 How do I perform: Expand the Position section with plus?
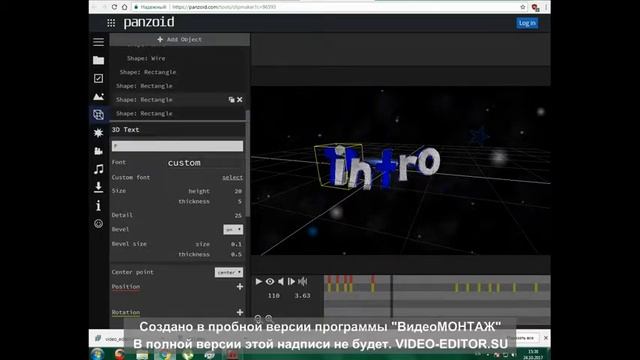[240, 287]
